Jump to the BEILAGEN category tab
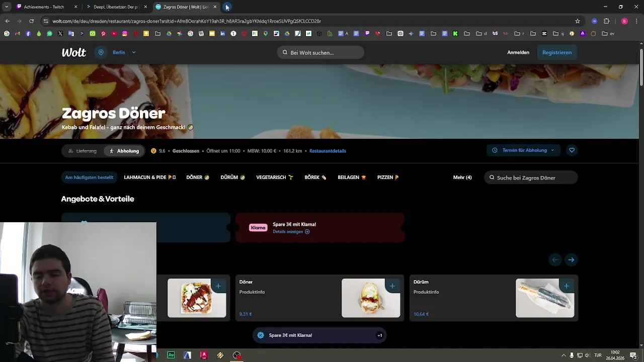 (x=352, y=177)
